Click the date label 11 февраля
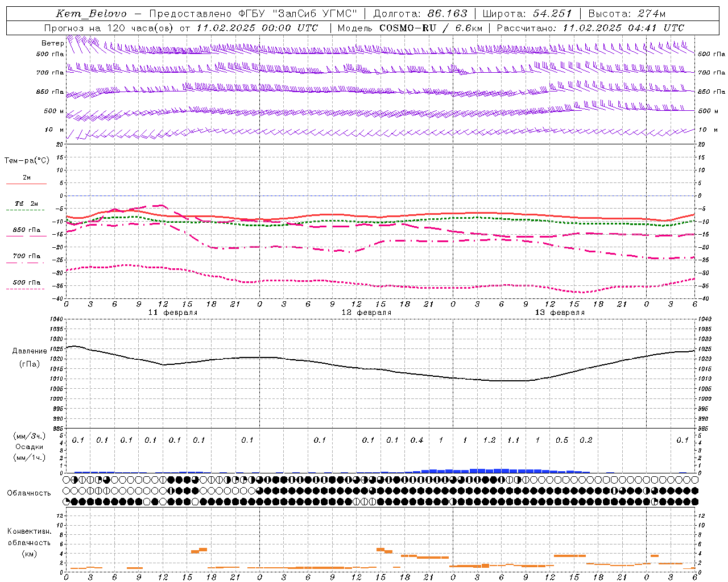Viewport: 728px width, 582px height. click(x=173, y=313)
